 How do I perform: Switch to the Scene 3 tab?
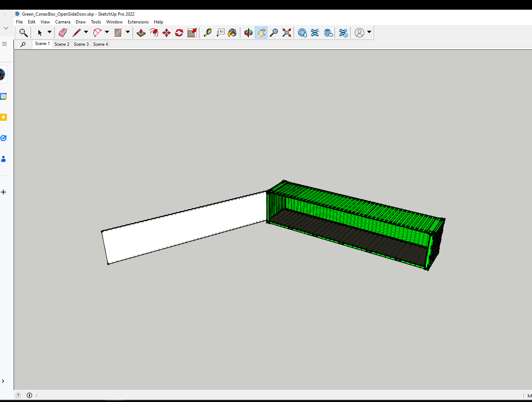coord(81,44)
